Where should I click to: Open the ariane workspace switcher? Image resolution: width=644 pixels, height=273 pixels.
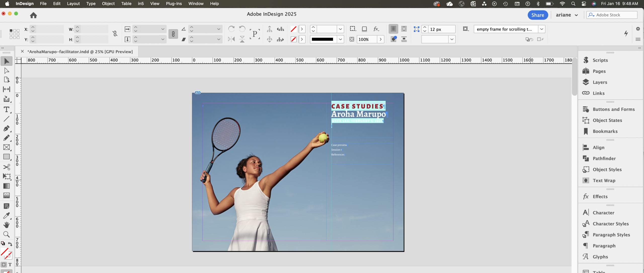click(567, 15)
